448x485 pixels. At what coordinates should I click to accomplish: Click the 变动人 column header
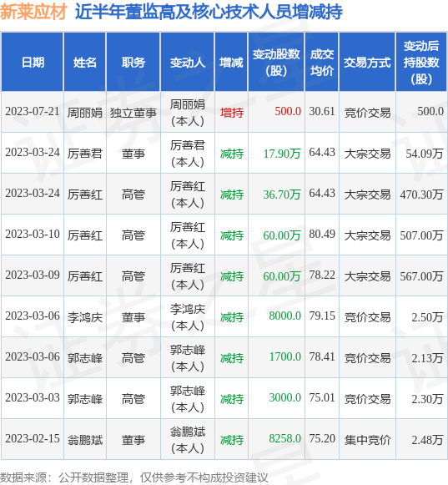click(188, 63)
